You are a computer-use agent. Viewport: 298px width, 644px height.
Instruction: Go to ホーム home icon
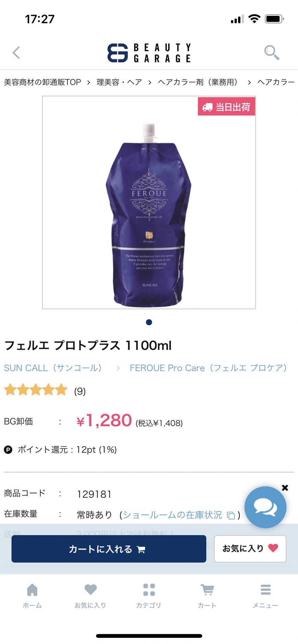point(32,596)
